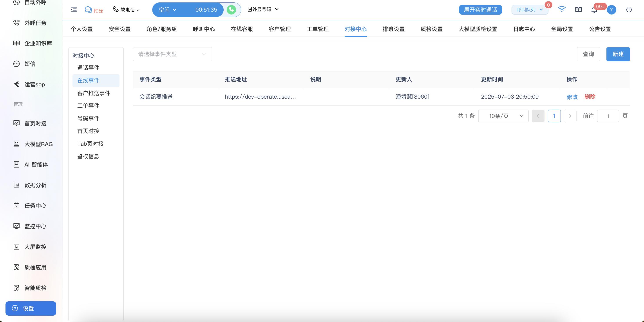Image resolution: width=644 pixels, height=322 pixels.
Task: Click the 新建 button
Action: point(618,54)
